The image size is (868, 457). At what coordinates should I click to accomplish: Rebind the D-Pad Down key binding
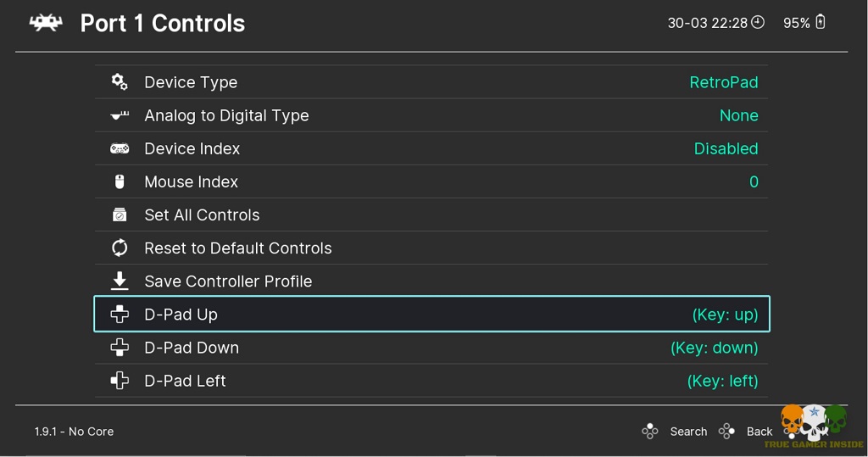pos(714,348)
